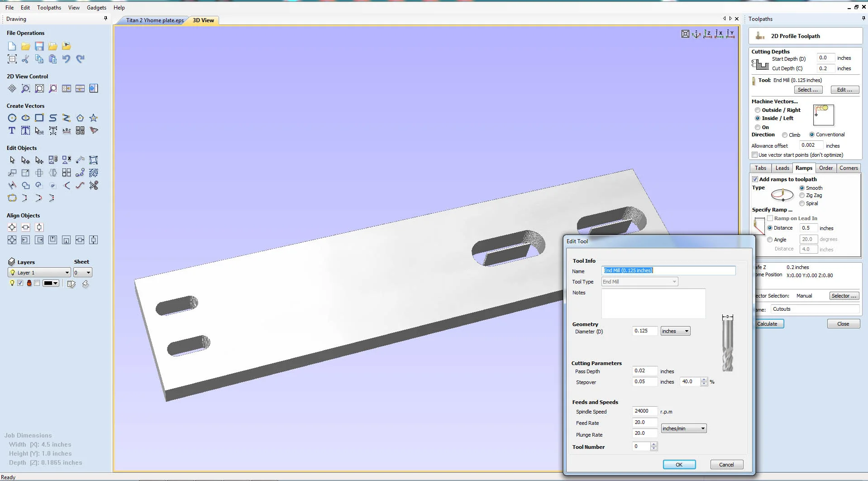View along Z axis in 3D view
Viewport: 868px width, 481px height.
[x=708, y=34]
